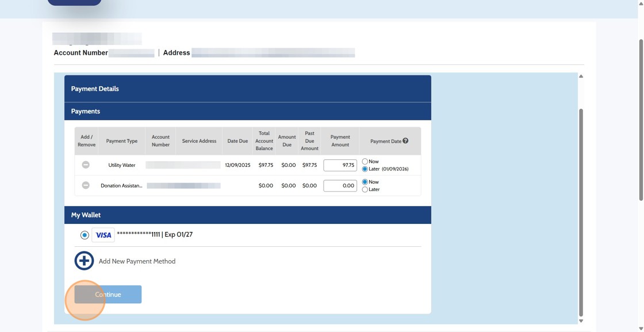Click the scrollbar down arrow
This screenshot has height=332, width=644.
tap(581, 321)
